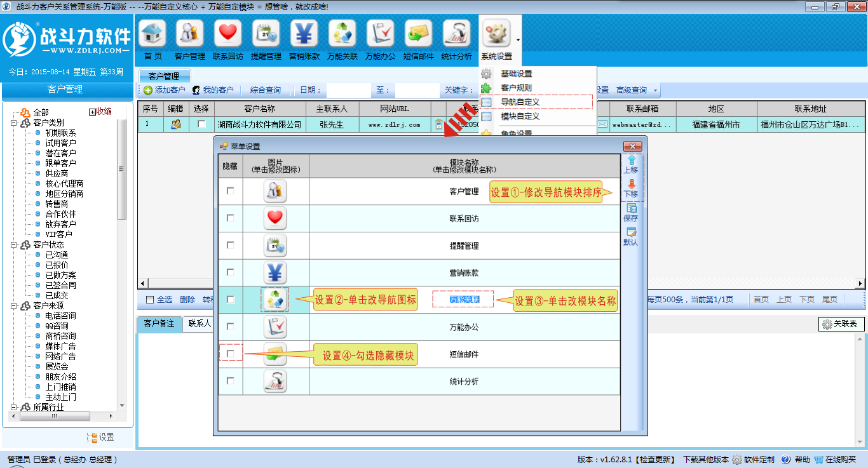The image size is (868, 468).
Task: Switch to the 客户备注 tab
Action: 159,324
